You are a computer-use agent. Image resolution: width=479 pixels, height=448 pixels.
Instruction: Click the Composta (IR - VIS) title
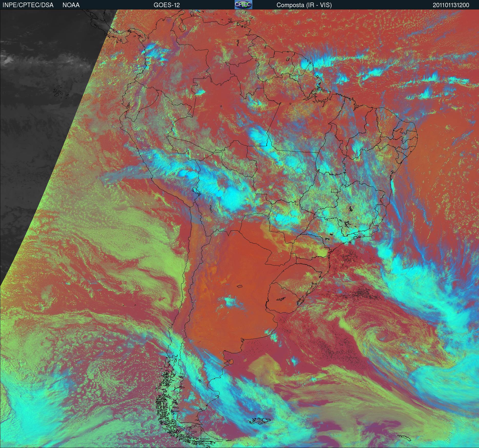pyautogui.click(x=304, y=5)
